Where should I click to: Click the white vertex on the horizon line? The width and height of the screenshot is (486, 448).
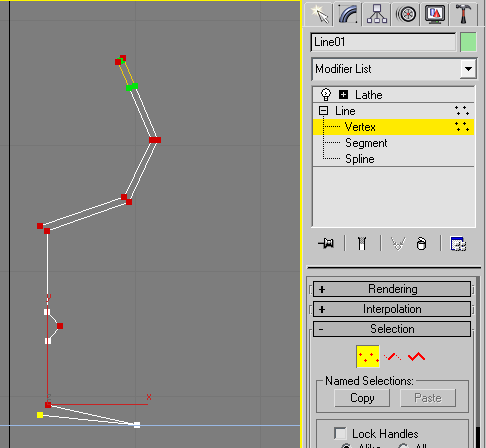pyautogui.click(x=137, y=425)
